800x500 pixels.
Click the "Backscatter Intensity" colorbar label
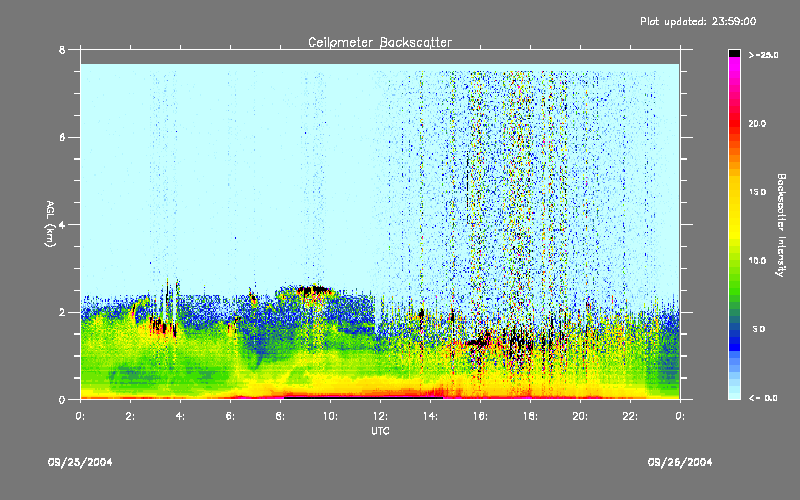(x=781, y=225)
